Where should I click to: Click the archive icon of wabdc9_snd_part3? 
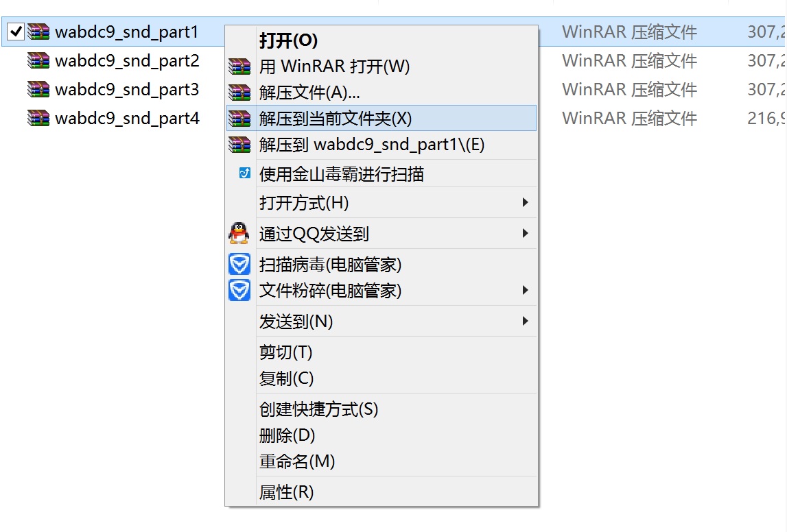[38, 90]
